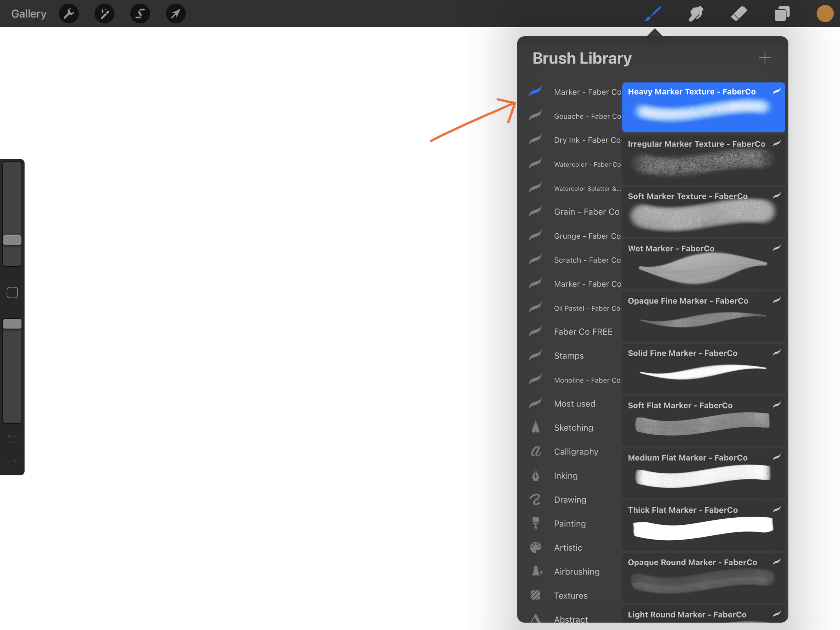Image resolution: width=840 pixels, height=630 pixels.
Task: Open the Grain - Faber Co set
Action: pyautogui.click(x=575, y=212)
